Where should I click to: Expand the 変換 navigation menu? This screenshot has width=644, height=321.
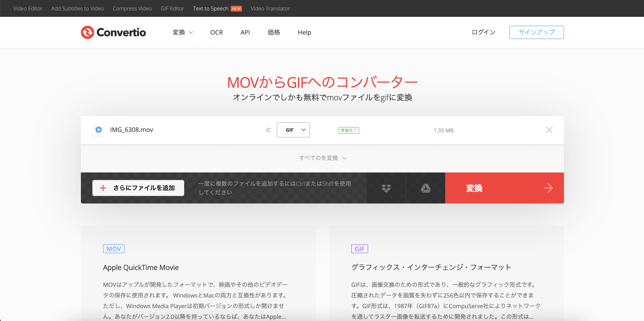coord(183,32)
